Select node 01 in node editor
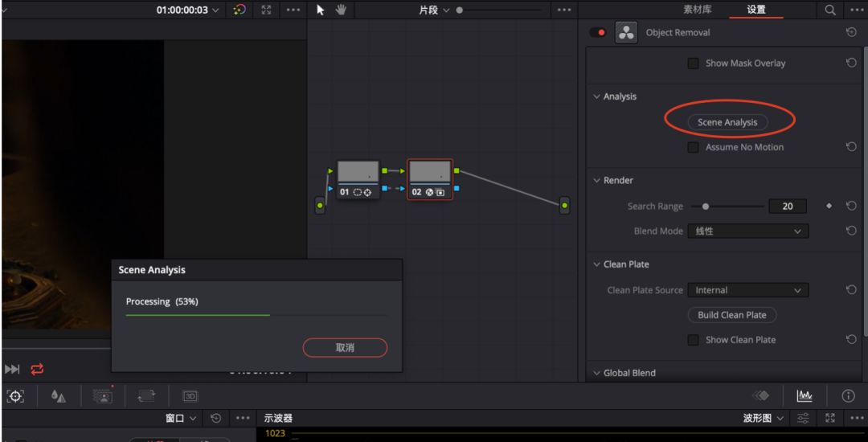This screenshot has height=442, width=868. click(x=358, y=180)
